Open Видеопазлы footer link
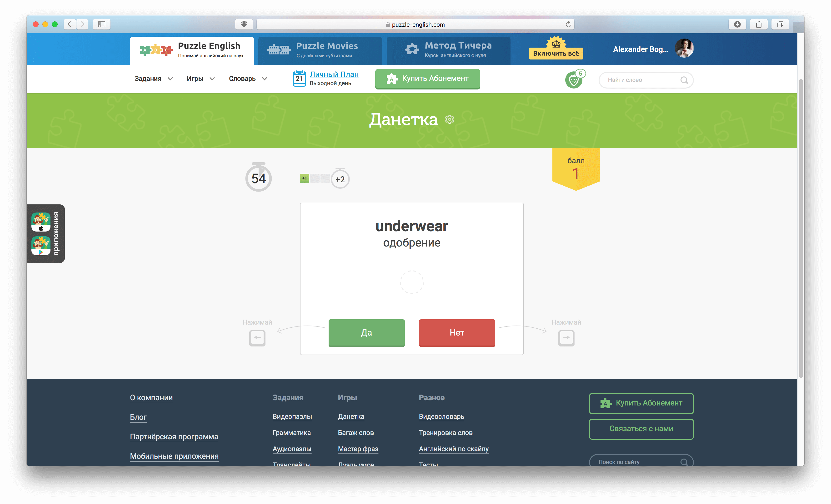 click(292, 417)
